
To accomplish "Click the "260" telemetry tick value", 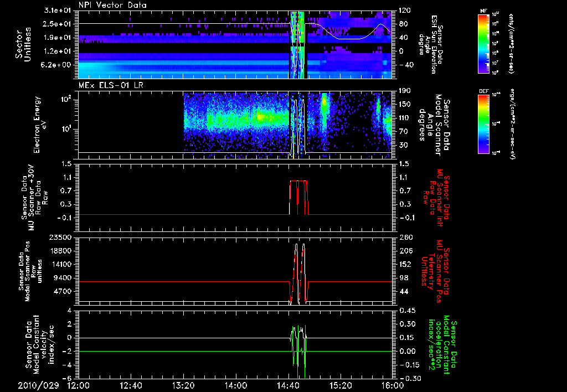I will pyautogui.click(x=405, y=237).
